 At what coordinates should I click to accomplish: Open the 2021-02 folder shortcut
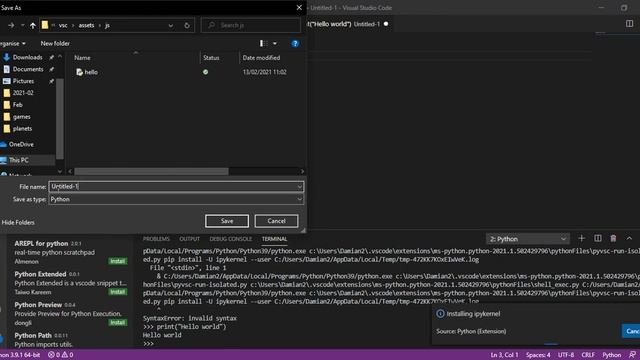23,93
